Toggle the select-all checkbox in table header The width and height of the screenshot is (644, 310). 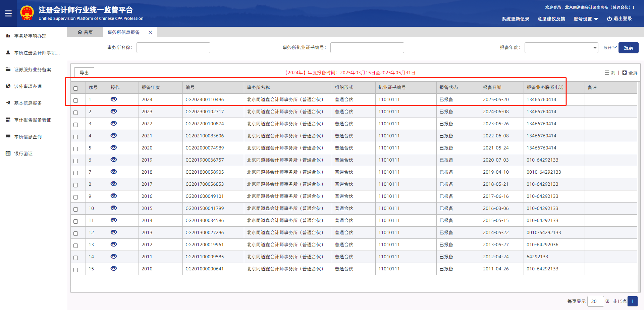76,88
